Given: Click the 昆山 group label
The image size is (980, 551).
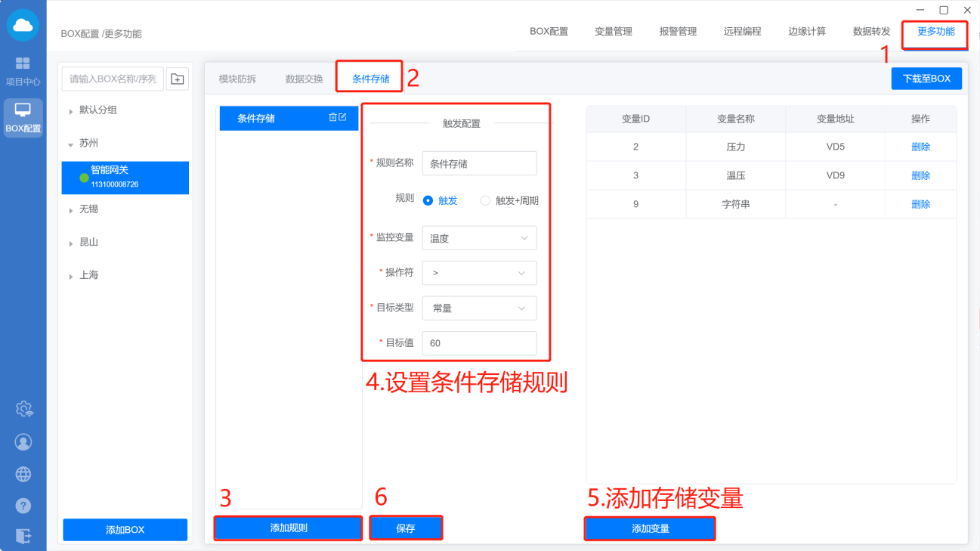Looking at the screenshot, I should (x=89, y=243).
